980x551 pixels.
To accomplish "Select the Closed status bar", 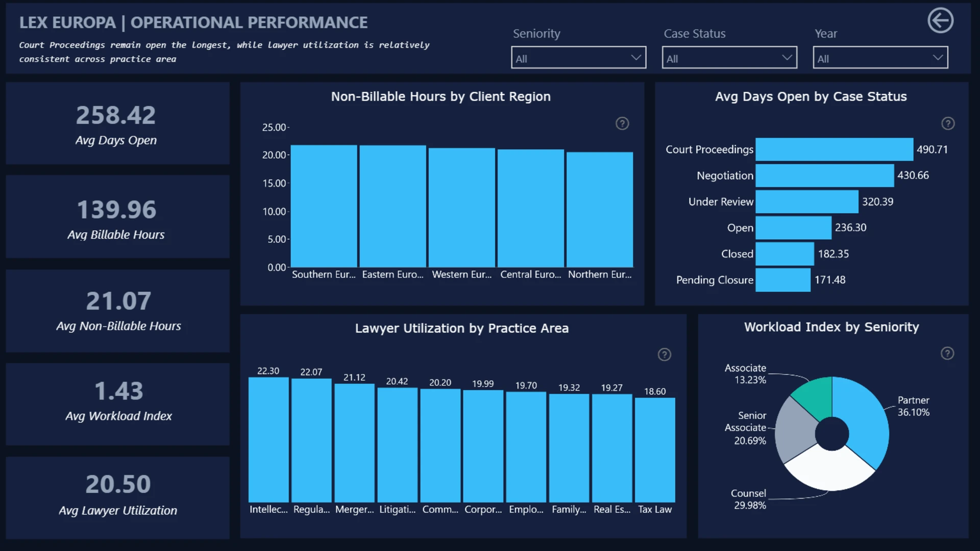I will pyautogui.click(x=785, y=254).
